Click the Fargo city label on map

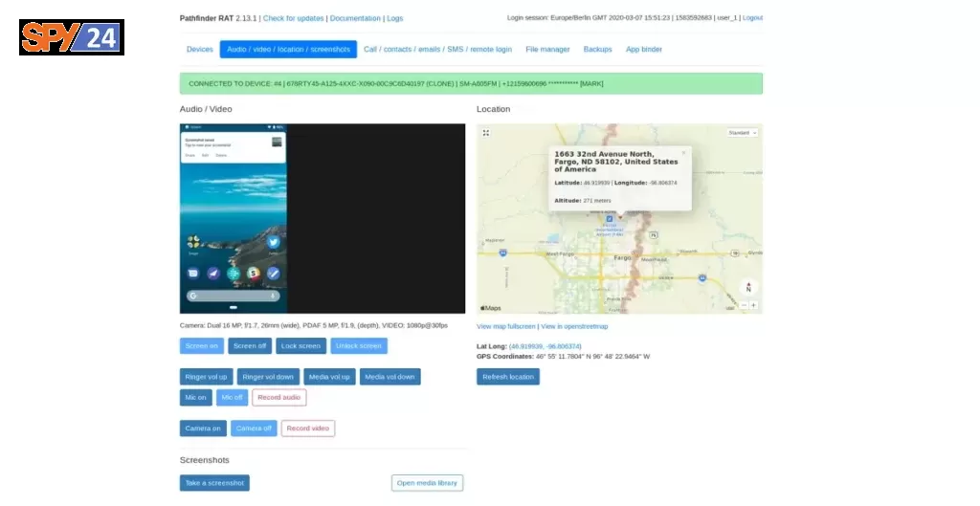[622, 257]
